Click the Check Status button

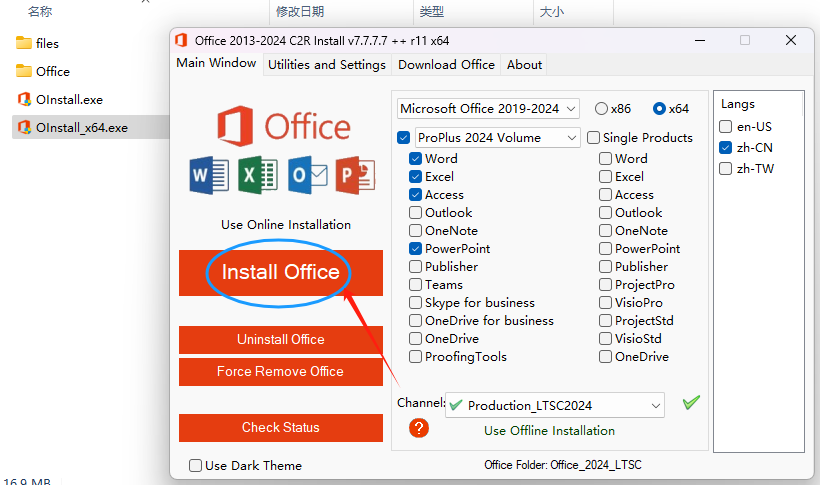tap(281, 427)
